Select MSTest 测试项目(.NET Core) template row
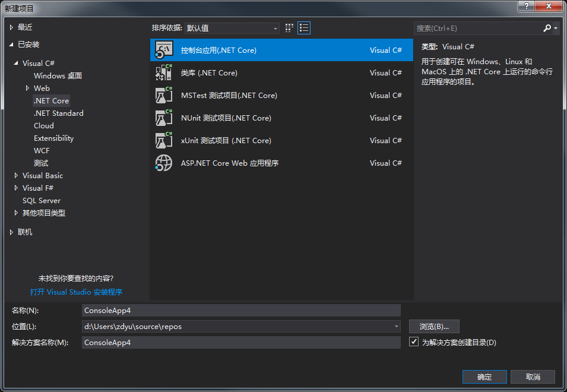The image size is (567, 392). pyautogui.click(x=281, y=95)
